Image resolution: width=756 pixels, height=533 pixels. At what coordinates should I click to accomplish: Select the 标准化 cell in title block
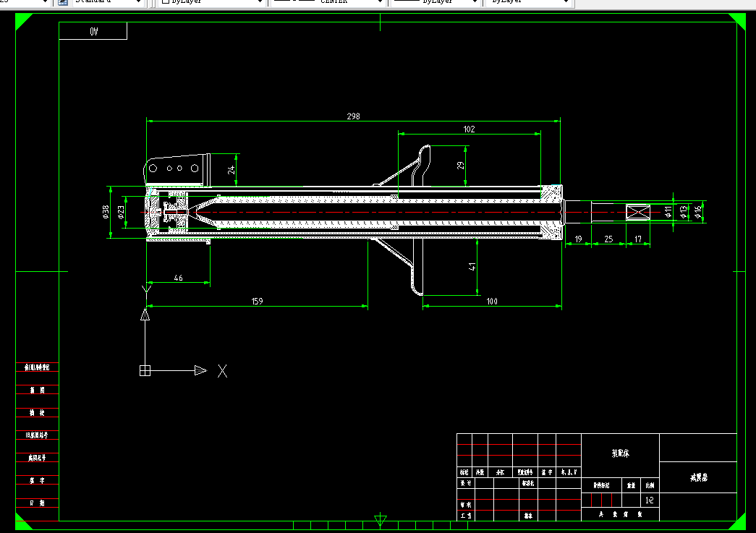[528, 483]
